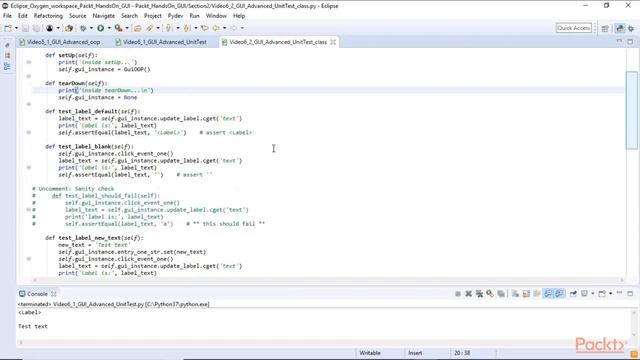640x360 pixels.
Task: Toggle fold marker beside test_label_new_text click_event_one line
Action: [29, 259]
